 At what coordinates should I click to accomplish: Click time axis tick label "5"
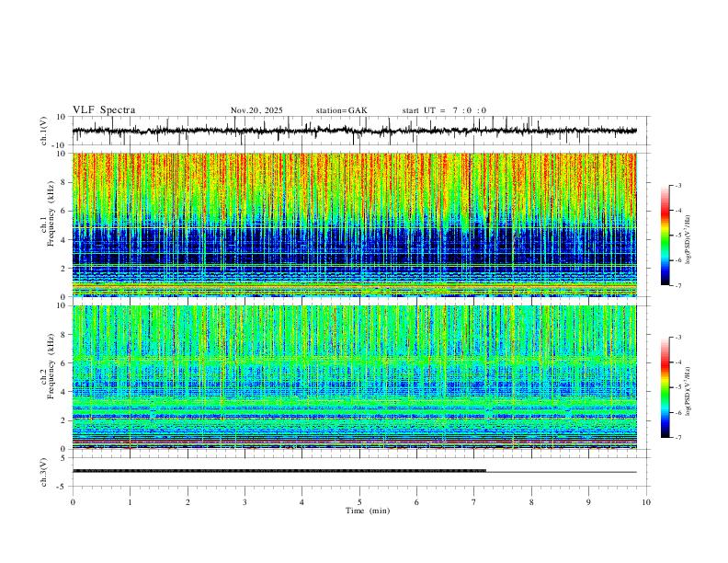359,502
